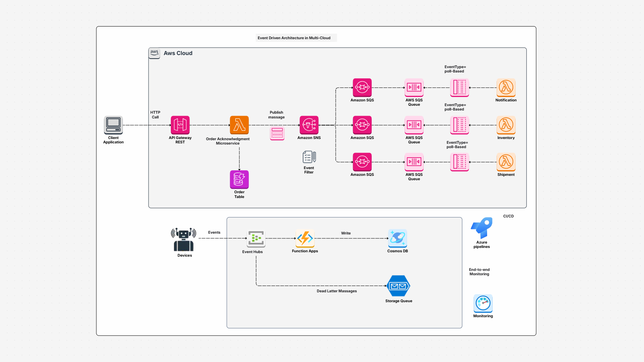The width and height of the screenshot is (644, 362).
Task: Click poll-based event source icon beside Shipment
Action: [460, 162]
